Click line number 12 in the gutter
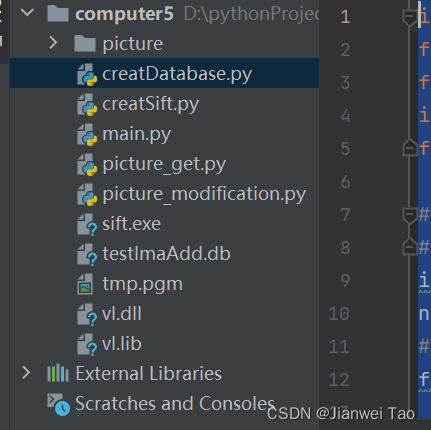The height and width of the screenshot is (430, 431). pyautogui.click(x=339, y=380)
